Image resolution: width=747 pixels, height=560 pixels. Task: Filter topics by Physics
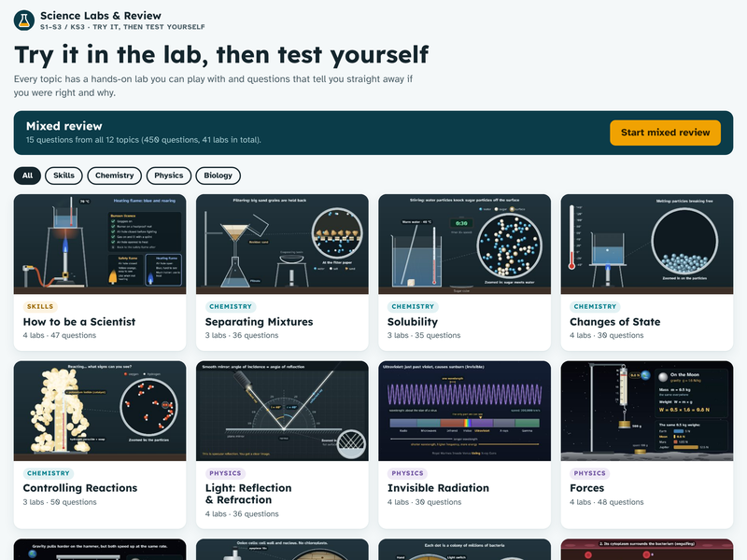pos(169,175)
